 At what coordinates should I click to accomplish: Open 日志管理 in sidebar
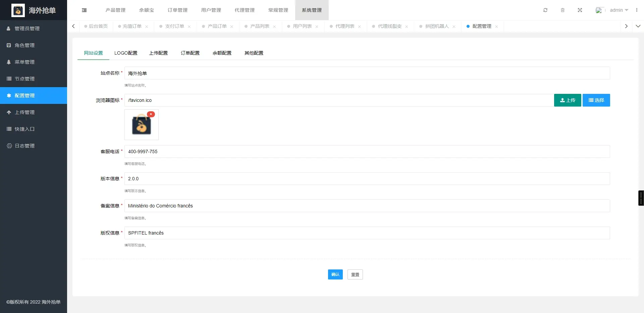(24, 146)
